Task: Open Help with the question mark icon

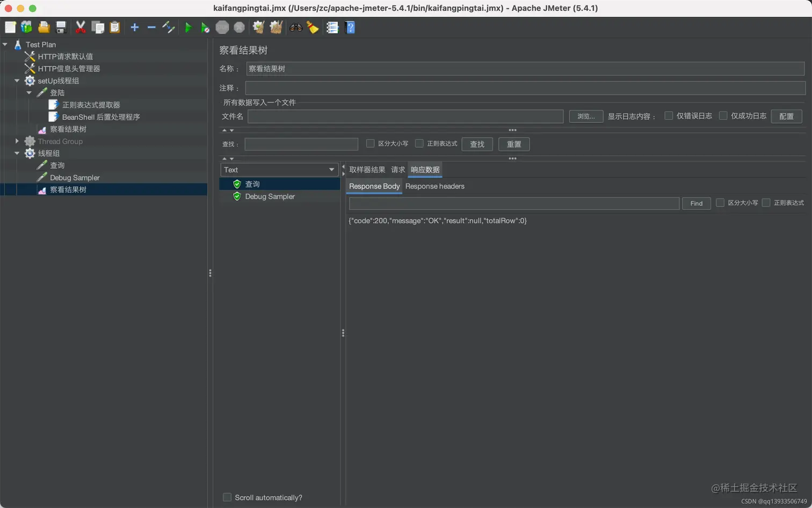Action: click(350, 27)
